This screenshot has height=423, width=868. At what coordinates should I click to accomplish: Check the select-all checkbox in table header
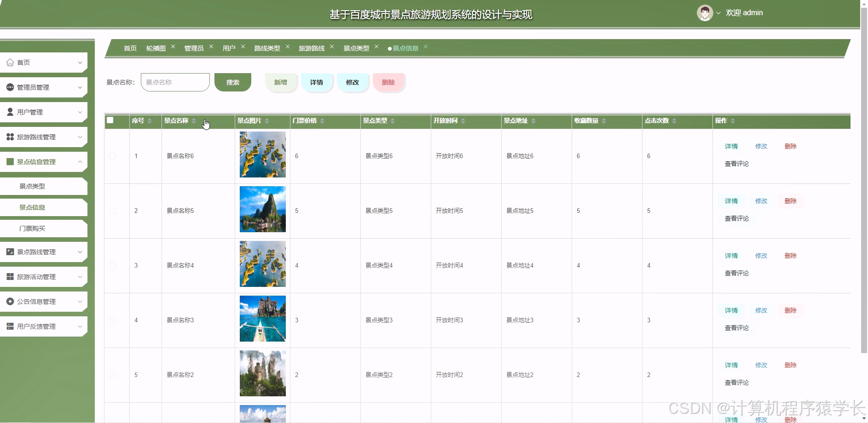point(110,120)
